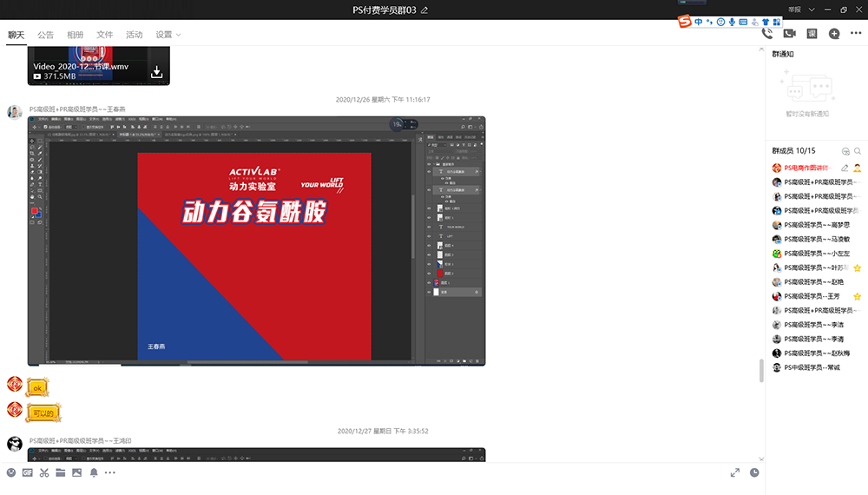
Task: Download the Video_2020-12 wmv file
Action: tap(156, 72)
